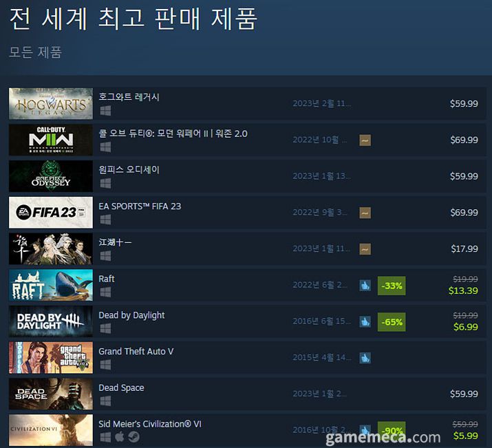Click the mixed review icon for FIFA 23
This screenshot has height=448, width=492.
(x=365, y=213)
